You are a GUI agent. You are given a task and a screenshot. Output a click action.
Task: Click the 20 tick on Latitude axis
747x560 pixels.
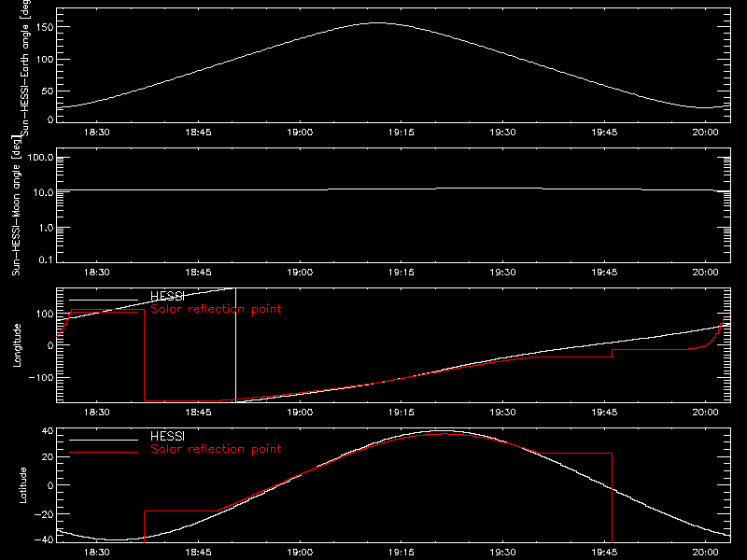(x=48, y=457)
